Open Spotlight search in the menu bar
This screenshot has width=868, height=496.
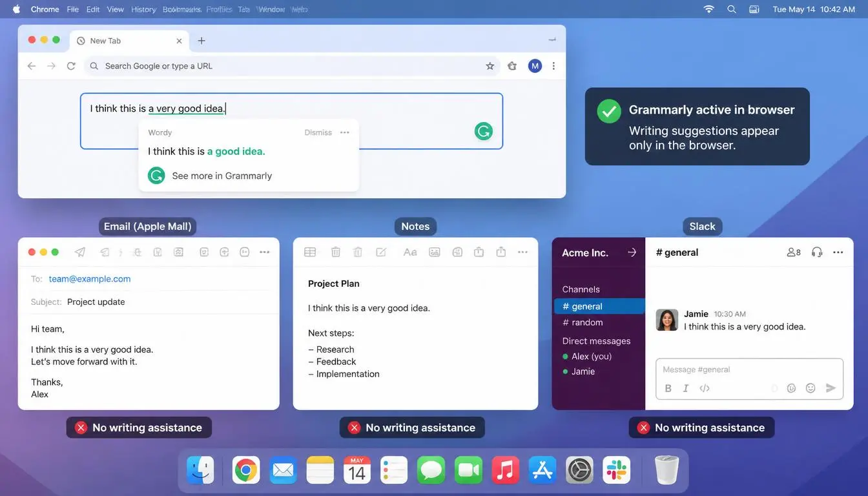732,9
